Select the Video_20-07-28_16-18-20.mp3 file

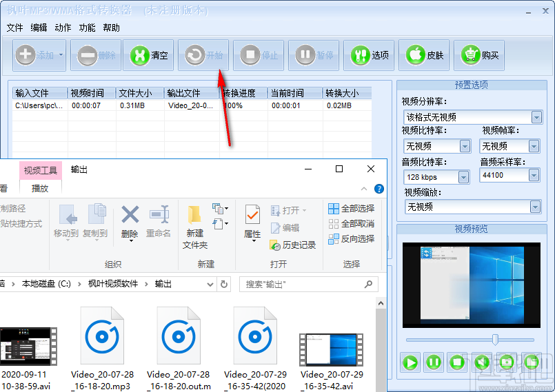pos(102,349)
